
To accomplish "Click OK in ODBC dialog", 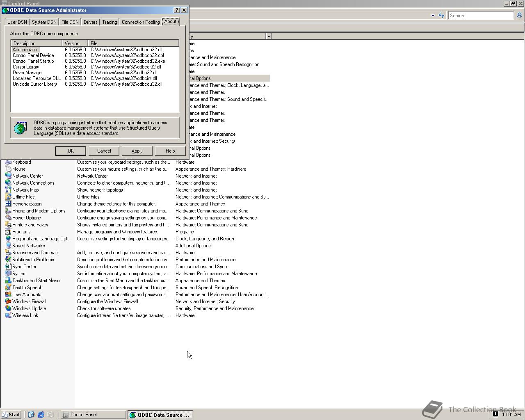I will click(x=71, y=151).
